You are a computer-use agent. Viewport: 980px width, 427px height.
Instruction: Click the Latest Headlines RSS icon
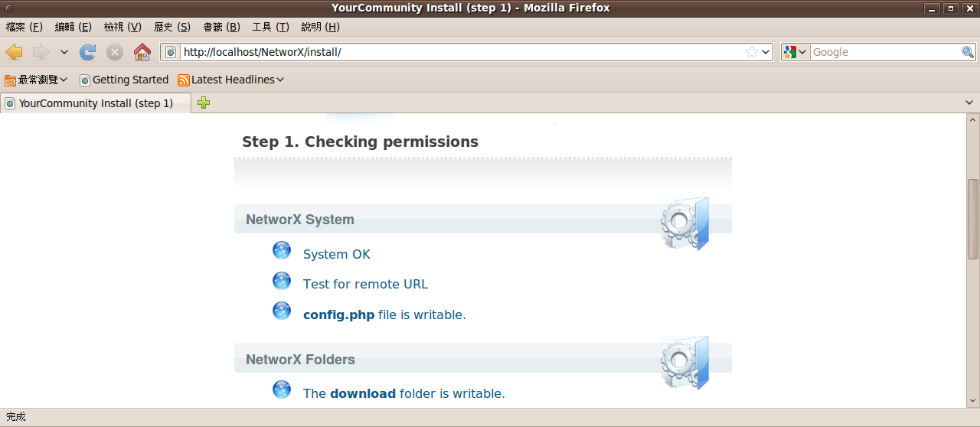(184, 80)
